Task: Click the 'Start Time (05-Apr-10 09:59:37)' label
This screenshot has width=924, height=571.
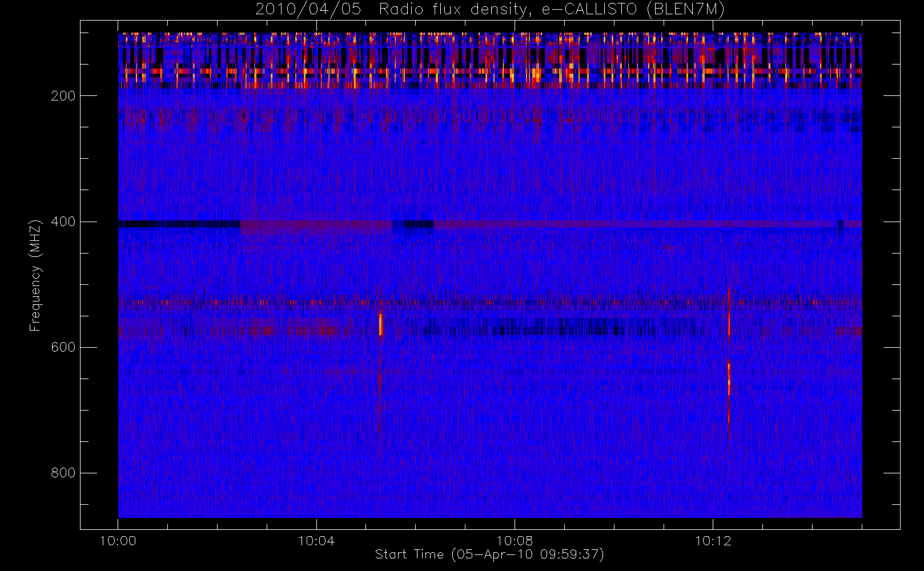Action: point(489,554)
